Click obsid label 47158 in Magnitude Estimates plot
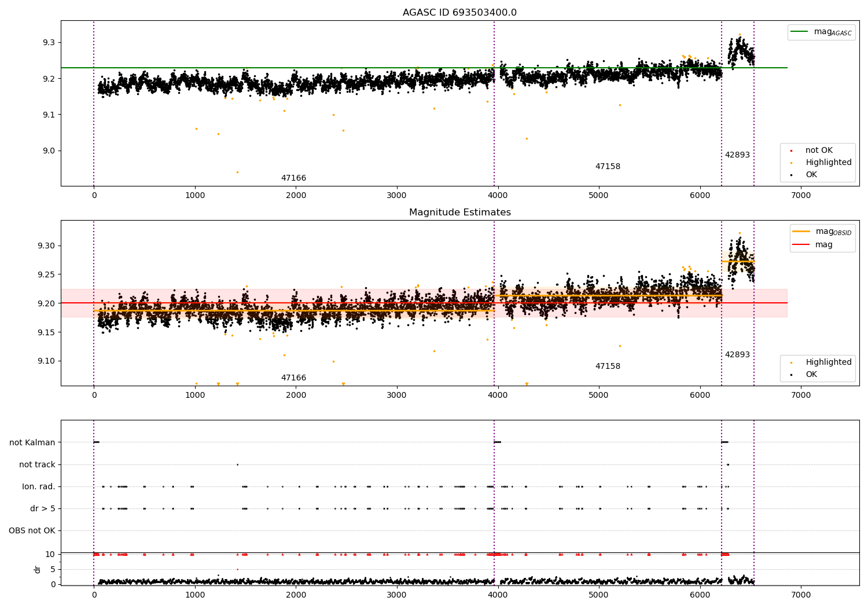 pyautogui.click(x=608, y=366)
